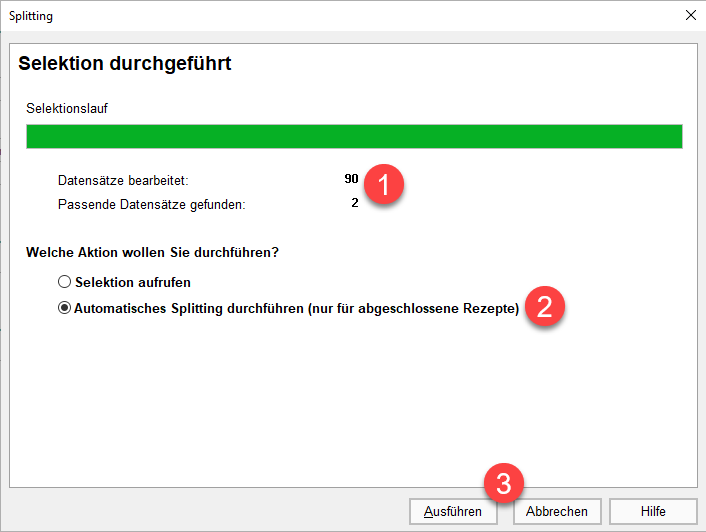The height and width of the screenshot is (532, 706).
Task: Click the green Selektionslauf progress bar
Action: (354, 137)
